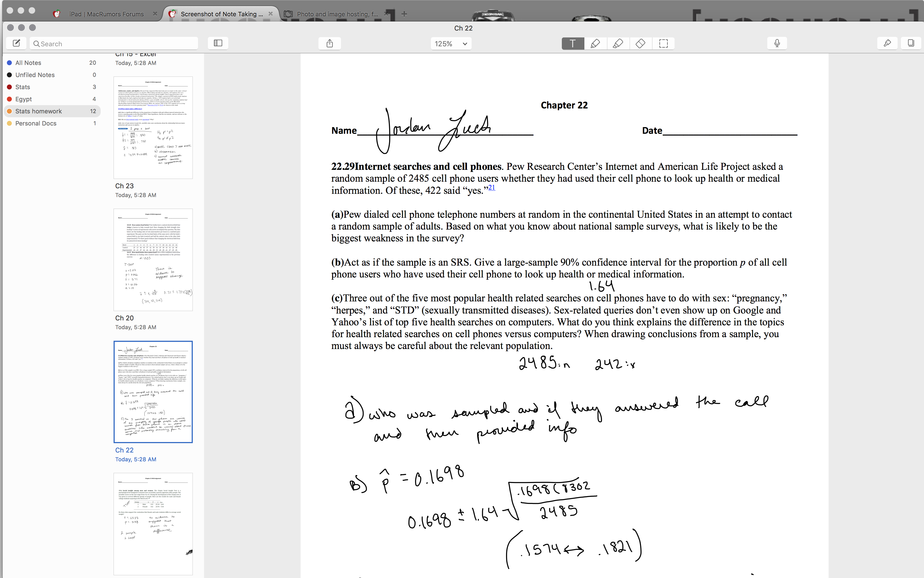Select the Highlighter tool
Viewport: 924px width, 578px height.
point(618,43)
